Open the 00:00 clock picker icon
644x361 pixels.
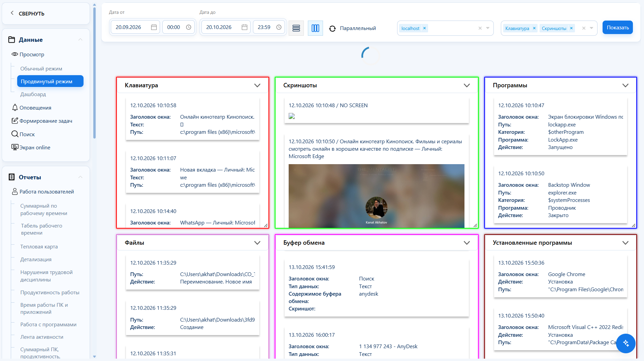(189, 27)
